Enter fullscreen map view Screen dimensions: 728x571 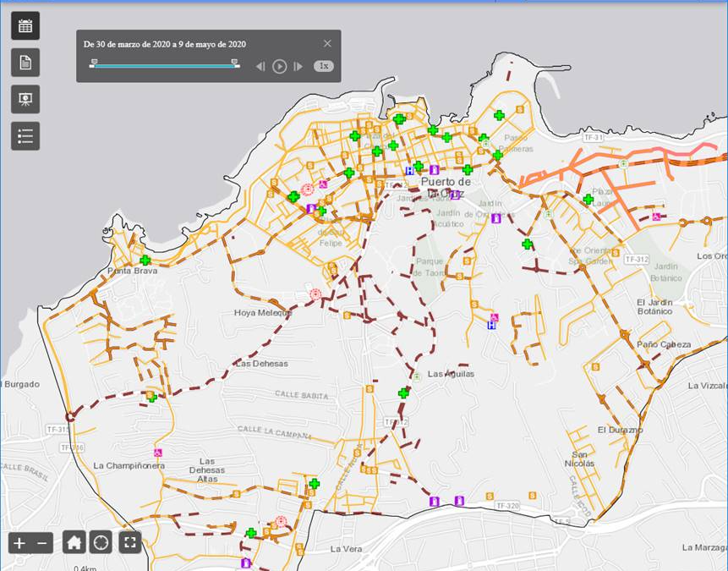[129, 542]
